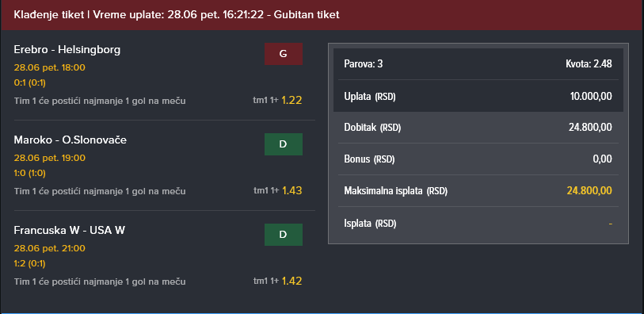
Task: Click the Kladjenje tiket header title
Action: click(x=177, y=15)
